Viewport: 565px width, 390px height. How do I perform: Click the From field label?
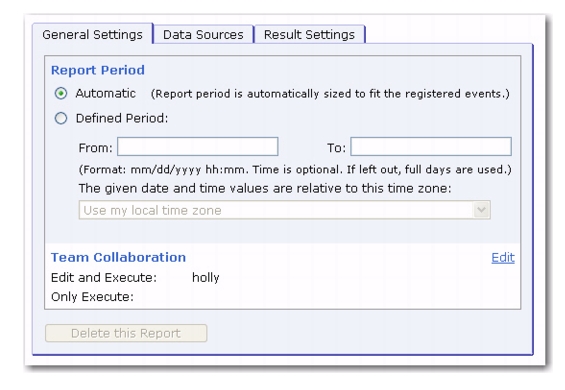tap(95, 148)
